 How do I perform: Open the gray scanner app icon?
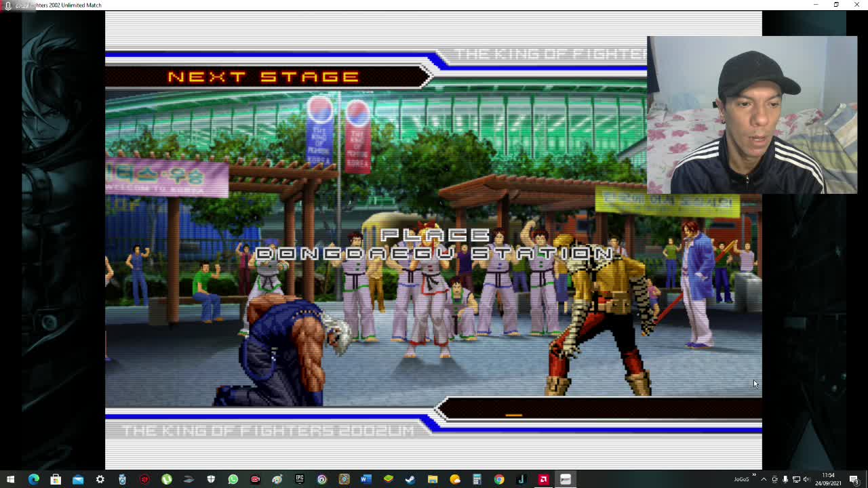pos(189,479)
